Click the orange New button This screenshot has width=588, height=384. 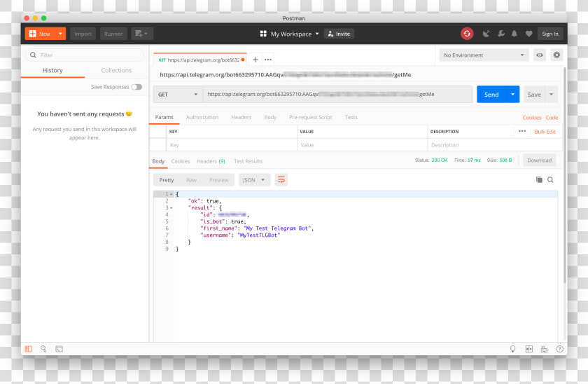coord(41,34)
